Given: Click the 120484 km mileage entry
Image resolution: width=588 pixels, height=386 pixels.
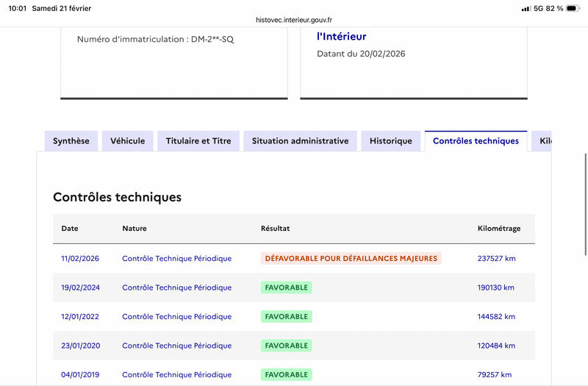Looking at the screenshot, I should (x=496, y=346).
